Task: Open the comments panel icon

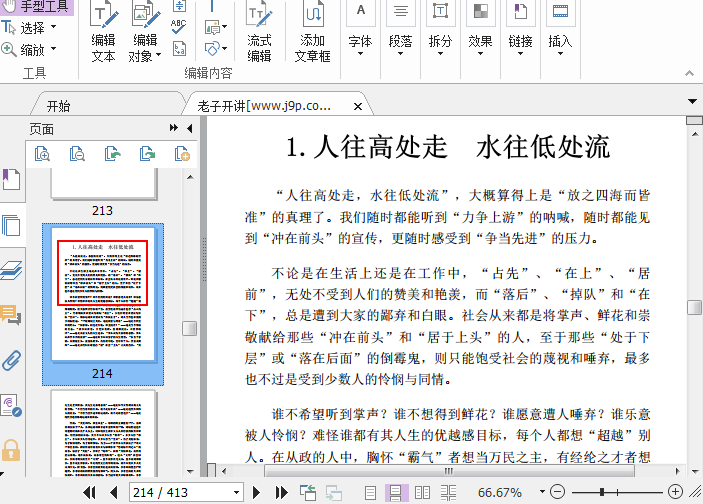Action: pyautogui.click(x=11, y=316)
